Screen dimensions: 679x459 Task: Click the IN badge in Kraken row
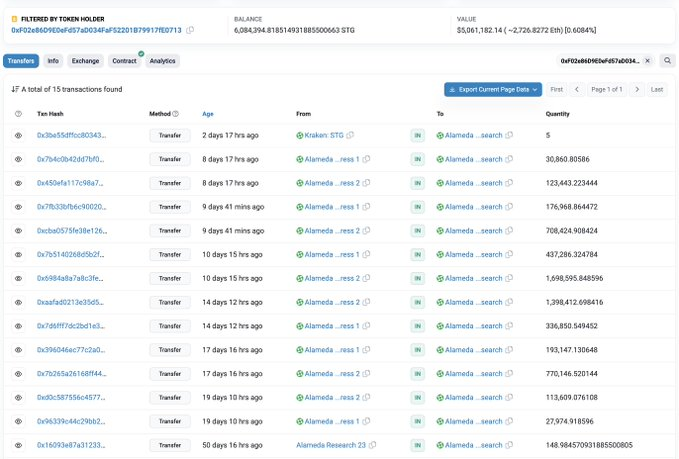click(x=417, y=135)
